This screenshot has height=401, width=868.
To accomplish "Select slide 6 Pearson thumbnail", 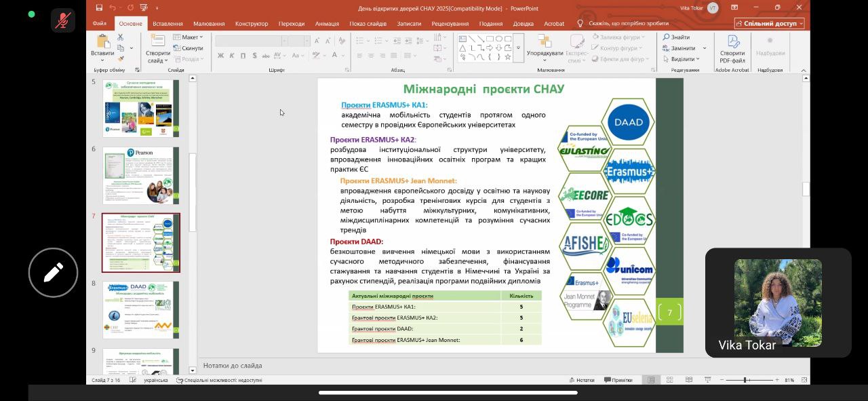I will click(140, 176).
